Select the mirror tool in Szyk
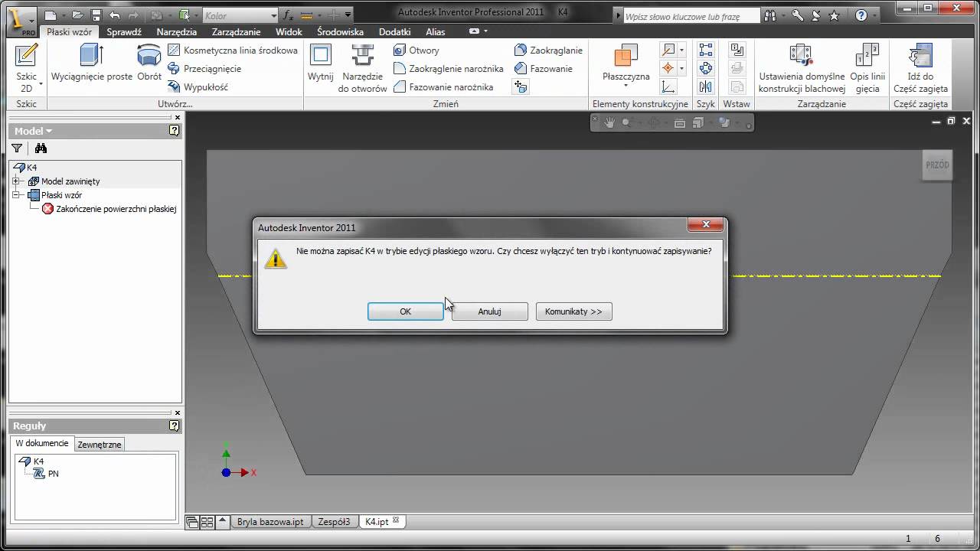Screen dimensions: 980x551 click(706, 87)
